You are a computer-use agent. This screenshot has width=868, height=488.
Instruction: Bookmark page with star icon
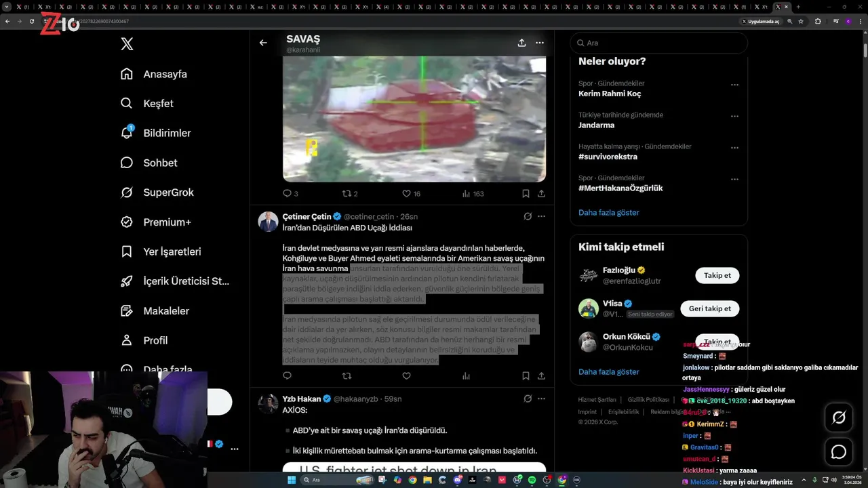click(x=801, y=21)
